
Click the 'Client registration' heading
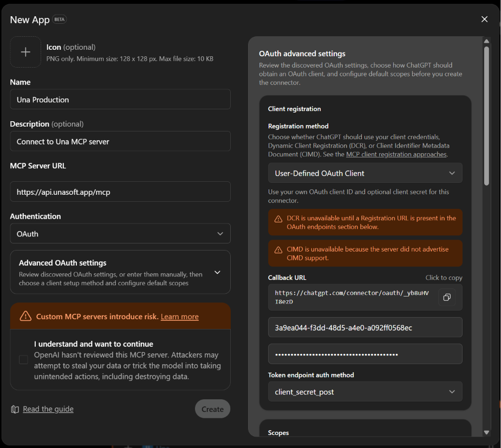pyautogui.click(x=294, y=109)
